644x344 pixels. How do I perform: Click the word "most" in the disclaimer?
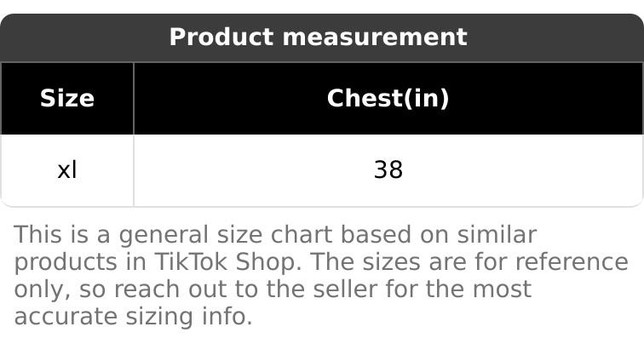(499, 290)
